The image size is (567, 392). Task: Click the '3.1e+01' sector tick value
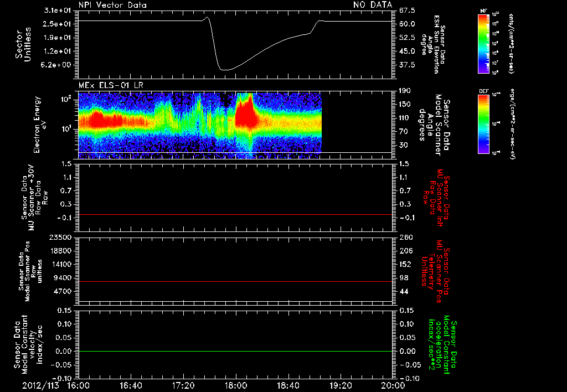click(x=57, y=11)
